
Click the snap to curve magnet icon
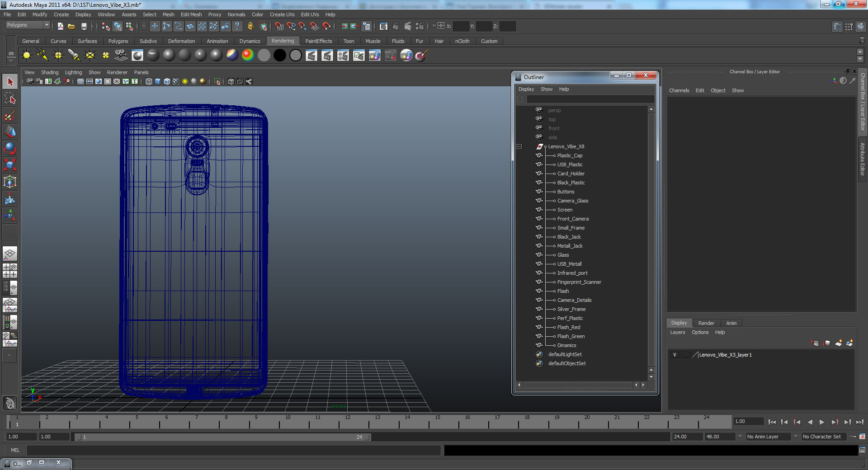click(x=291, y=26)
